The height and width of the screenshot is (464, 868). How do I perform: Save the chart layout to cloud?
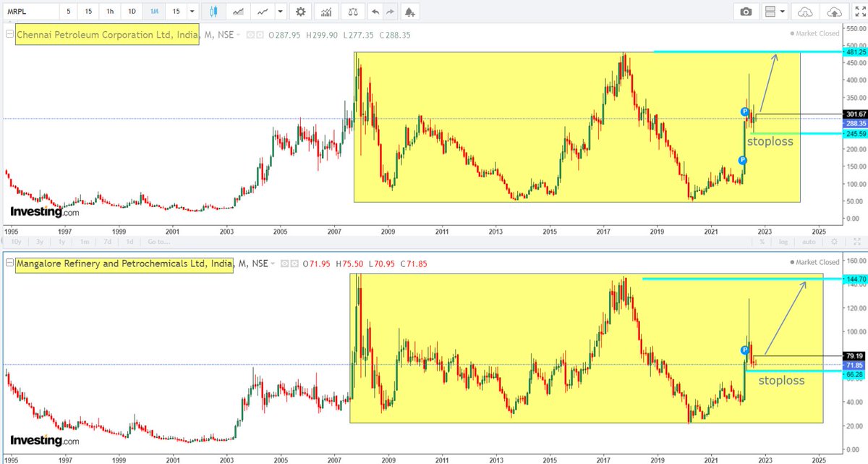pos(834,12)
